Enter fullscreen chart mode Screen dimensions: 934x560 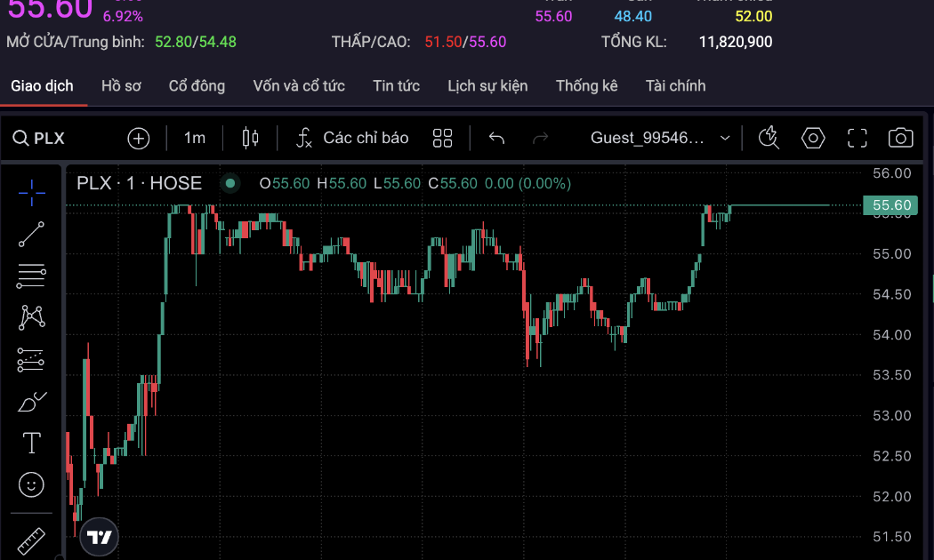(x=858, y=138)
